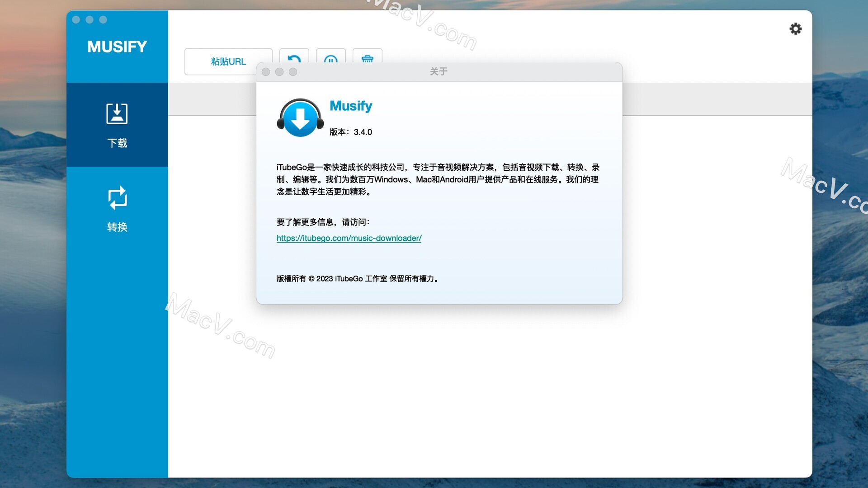Click the 粘贴URL paste button
Viewport: 868px width, 488px height.
coord(228,61)
